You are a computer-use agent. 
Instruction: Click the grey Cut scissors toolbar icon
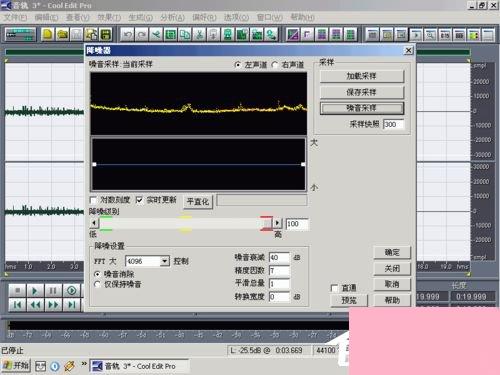(199, 34)
